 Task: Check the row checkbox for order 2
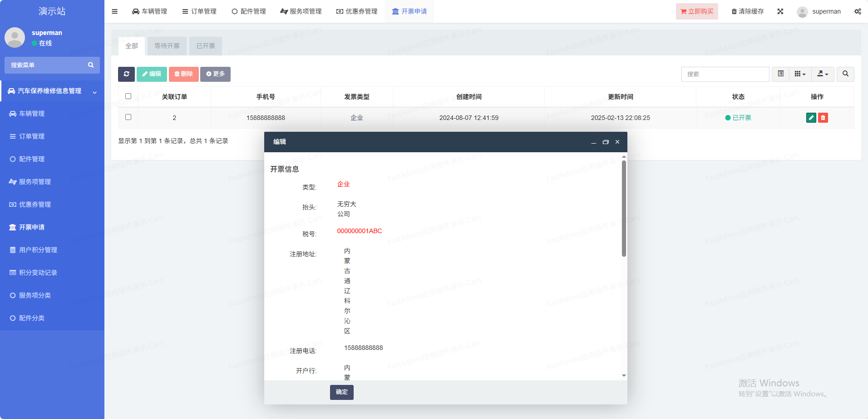(128, 117)
